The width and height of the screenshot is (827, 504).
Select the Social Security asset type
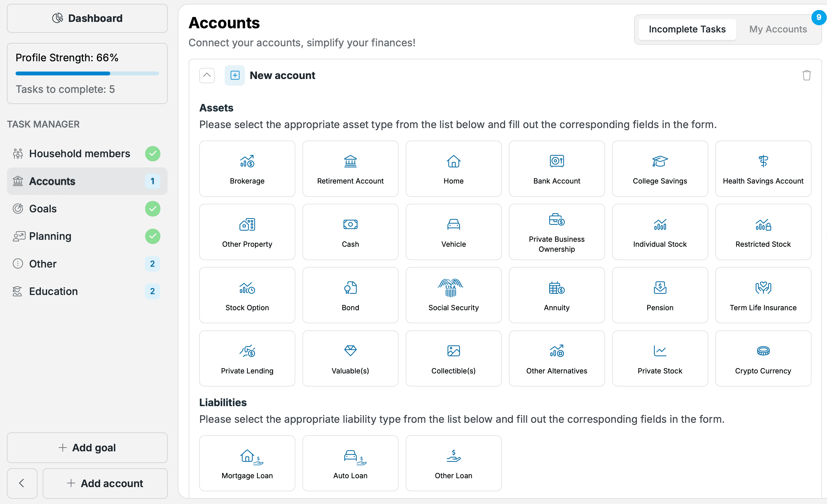point(453,295)
